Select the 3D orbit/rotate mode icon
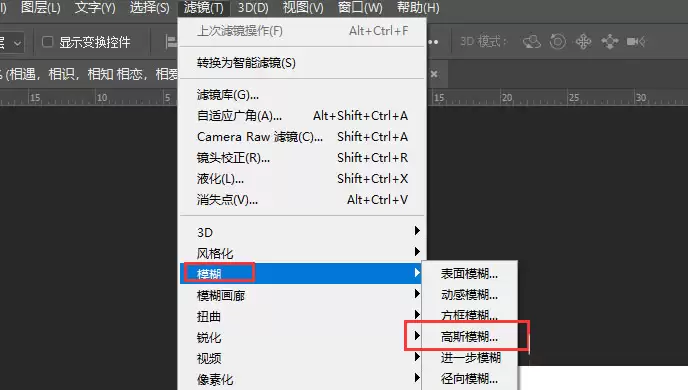688x390 pixels. coord(531,42)
